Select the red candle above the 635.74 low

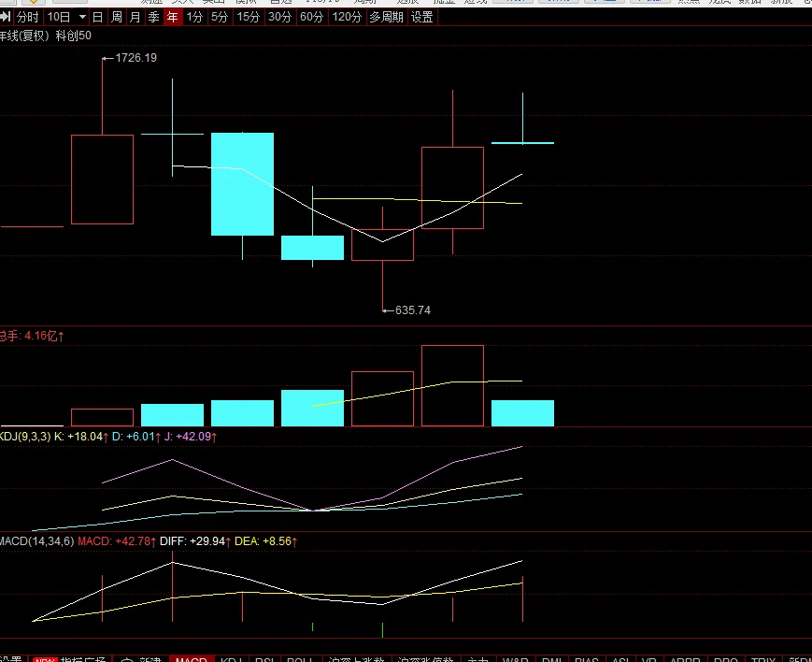tap(383, 245)
